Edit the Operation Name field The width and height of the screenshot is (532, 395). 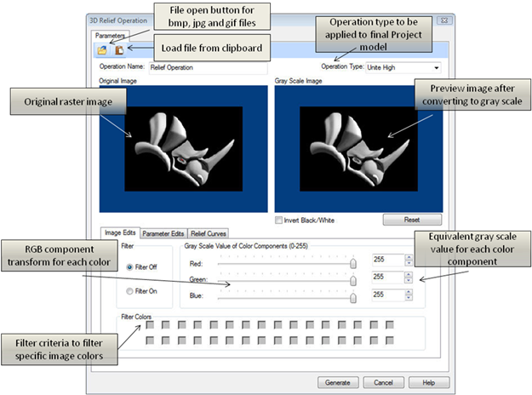click(209, 67)
